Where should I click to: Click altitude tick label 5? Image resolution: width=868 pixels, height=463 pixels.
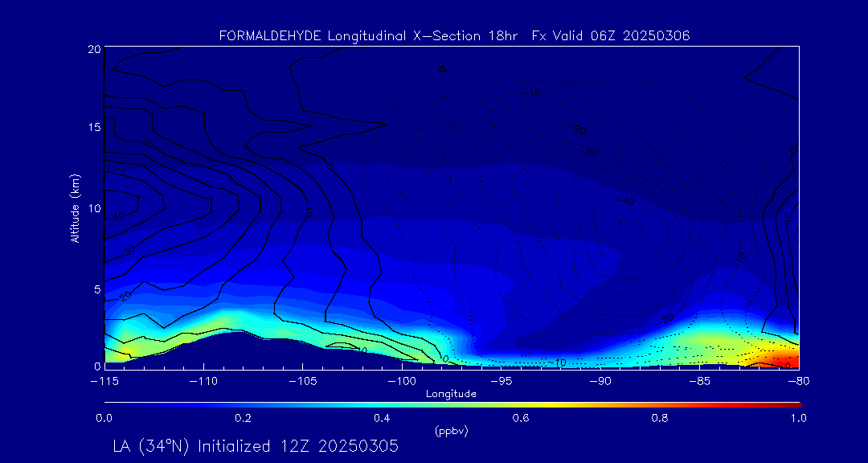click(96, 289)
